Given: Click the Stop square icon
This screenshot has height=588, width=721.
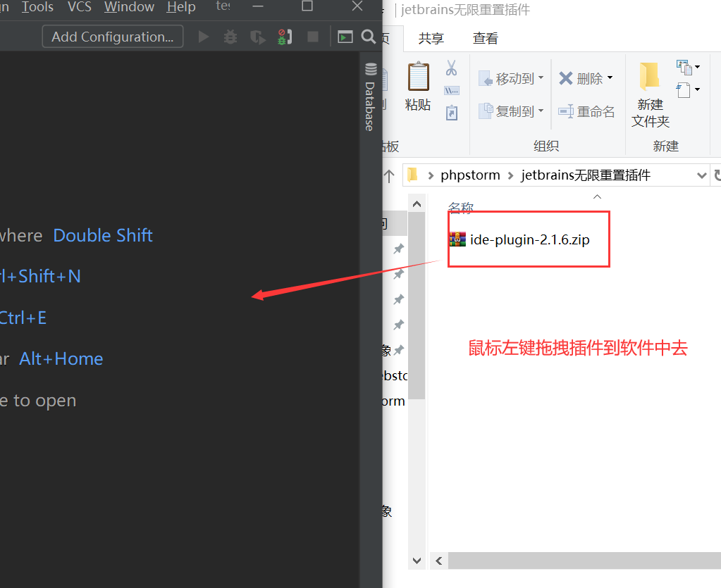Looking at the screenshot, I should click(313, 37).
